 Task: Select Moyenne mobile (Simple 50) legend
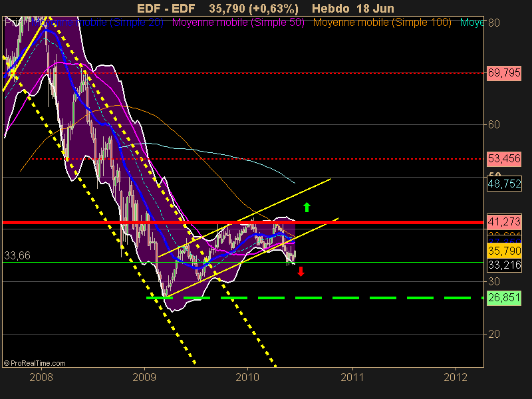click(238, 23)
